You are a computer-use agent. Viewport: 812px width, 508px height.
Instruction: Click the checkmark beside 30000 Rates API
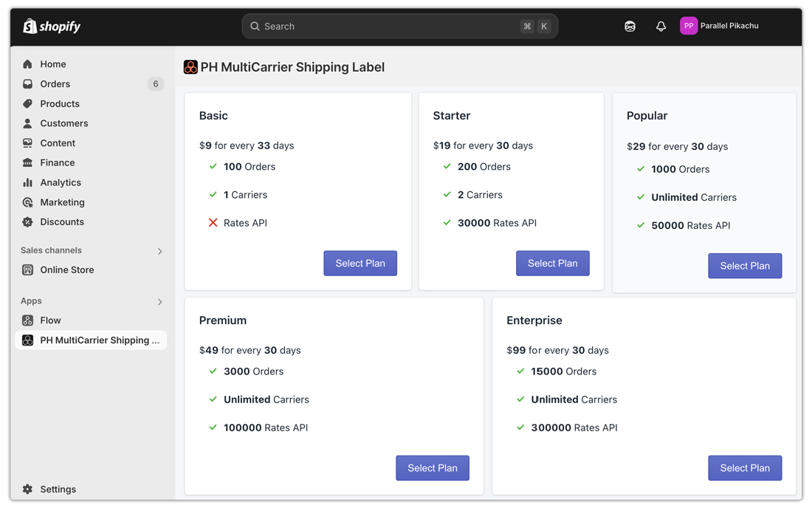coord(447,223)
